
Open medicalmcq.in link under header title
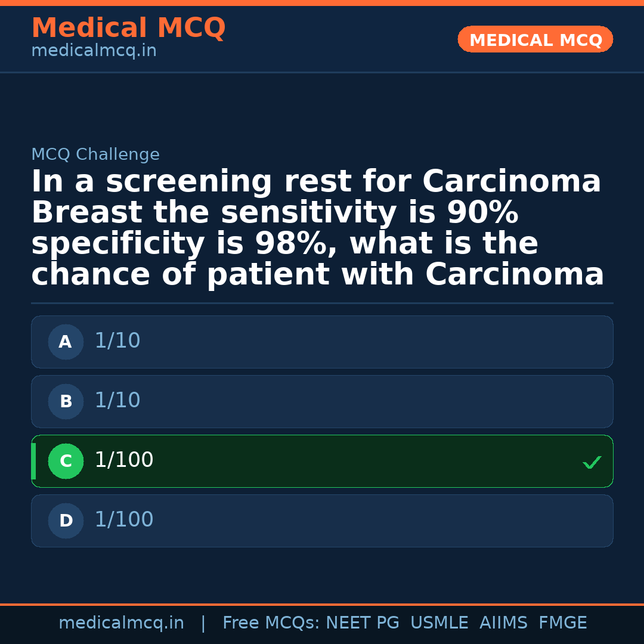94,51
